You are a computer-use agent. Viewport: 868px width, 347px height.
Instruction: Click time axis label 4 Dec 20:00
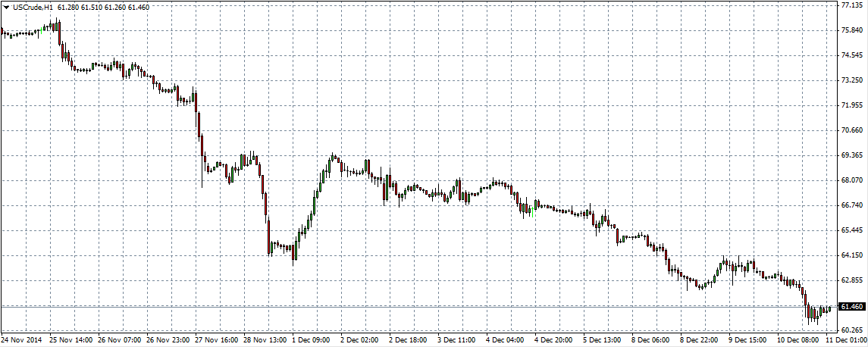[x=554, y=340]
